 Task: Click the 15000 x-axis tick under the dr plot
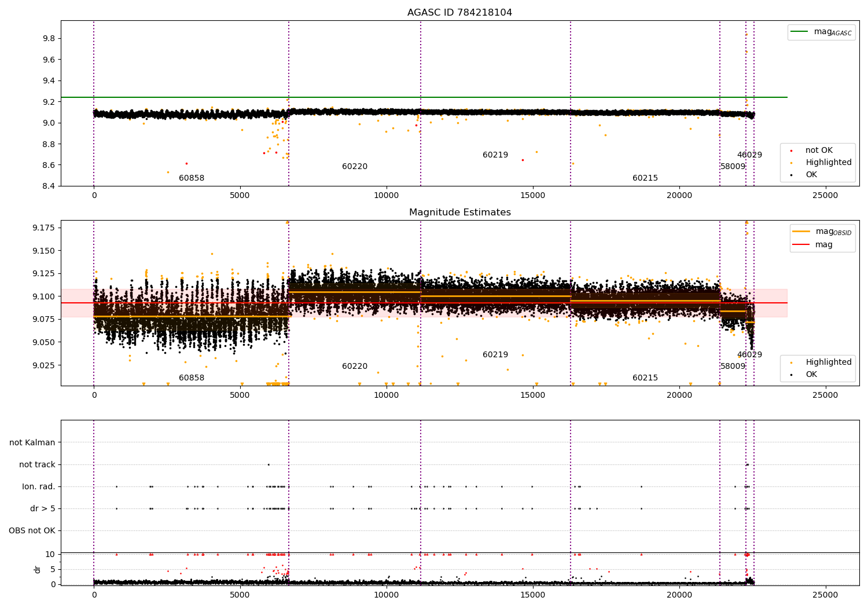533,594
